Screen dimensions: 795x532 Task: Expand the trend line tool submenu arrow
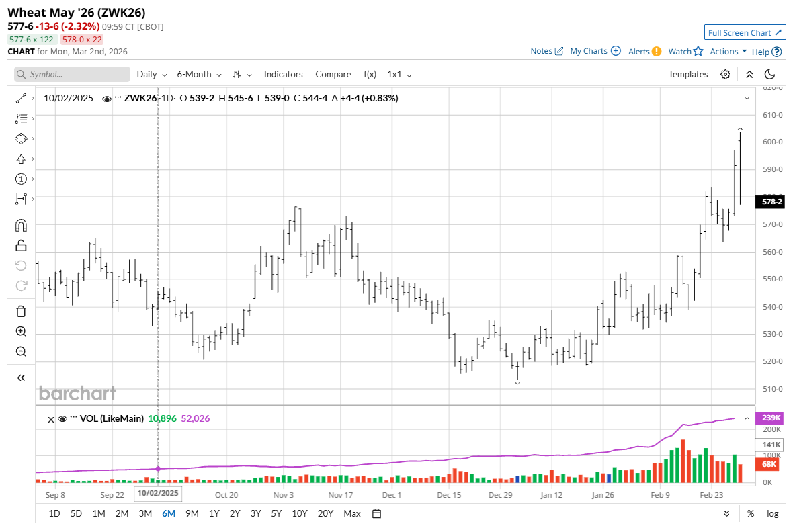click(32, 98)
